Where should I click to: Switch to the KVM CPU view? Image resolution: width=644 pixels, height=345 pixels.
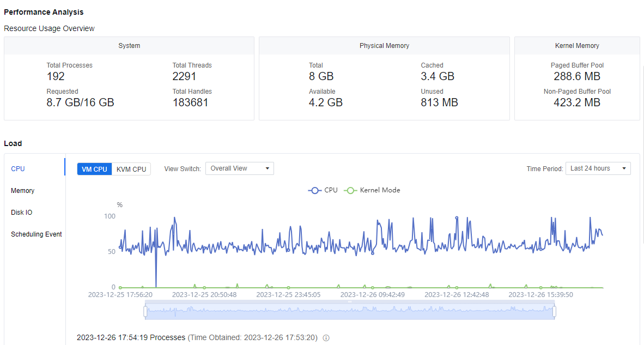click(x=131, y=169)
